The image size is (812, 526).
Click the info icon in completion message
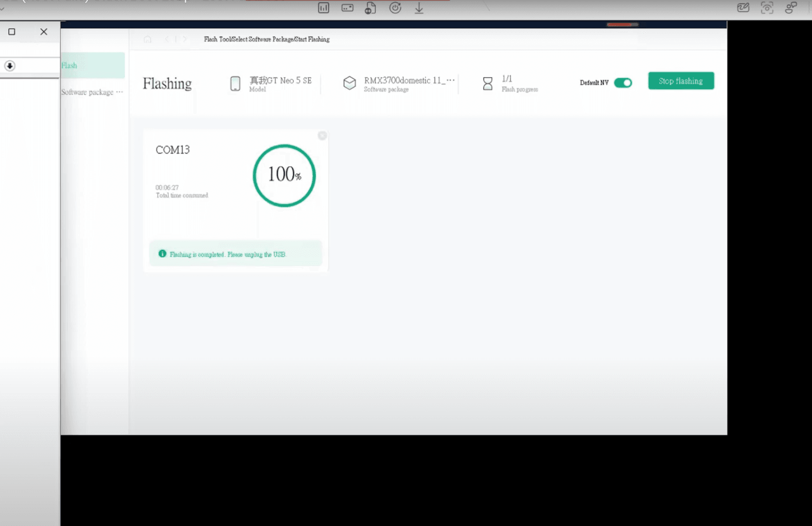coord(162,254)
